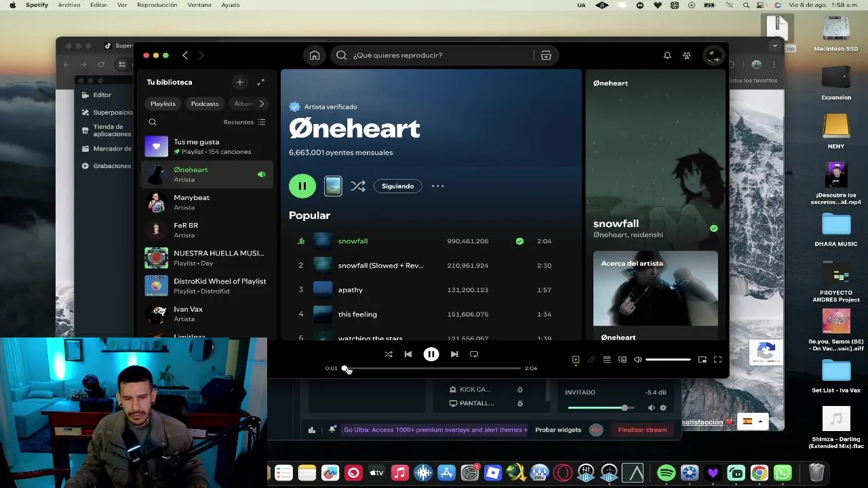This screenshot has height=488, width=868.
Task: Mute the INVITADO channel in the stream mixer
Action: pyautogui.click(x=651, y=408)
